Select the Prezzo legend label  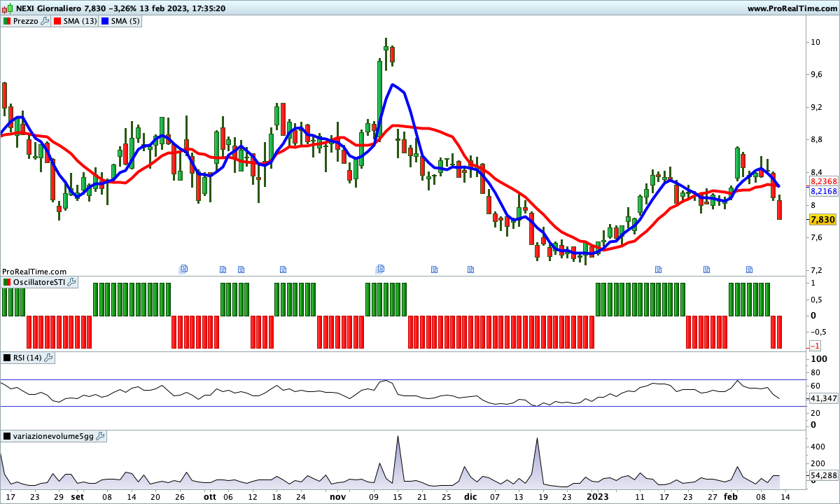pos(26,21)
